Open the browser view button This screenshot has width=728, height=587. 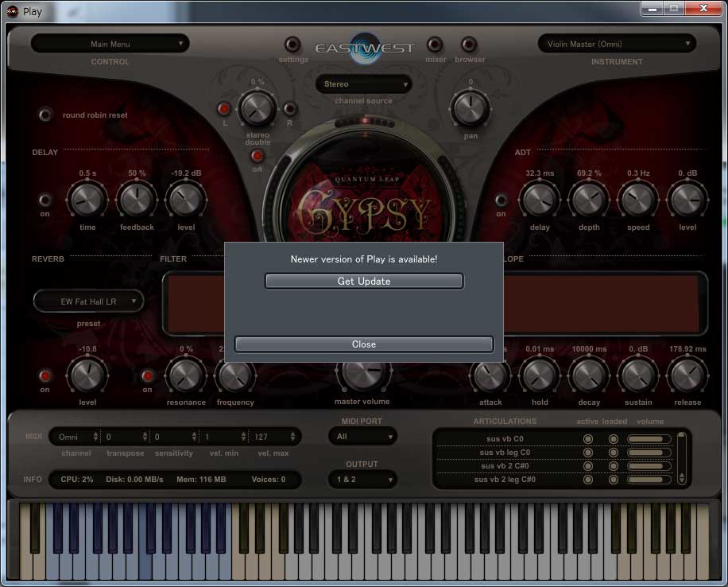469,45
